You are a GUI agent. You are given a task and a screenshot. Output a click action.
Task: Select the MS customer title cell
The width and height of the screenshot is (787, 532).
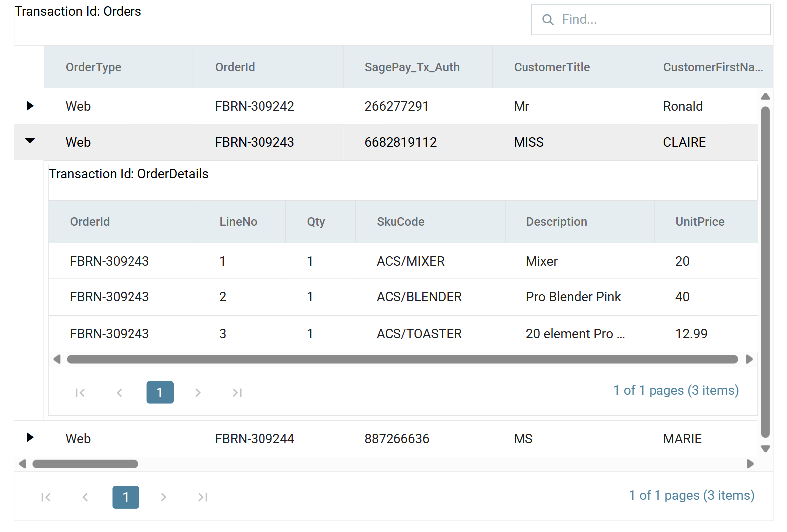[x=567, y=439]
